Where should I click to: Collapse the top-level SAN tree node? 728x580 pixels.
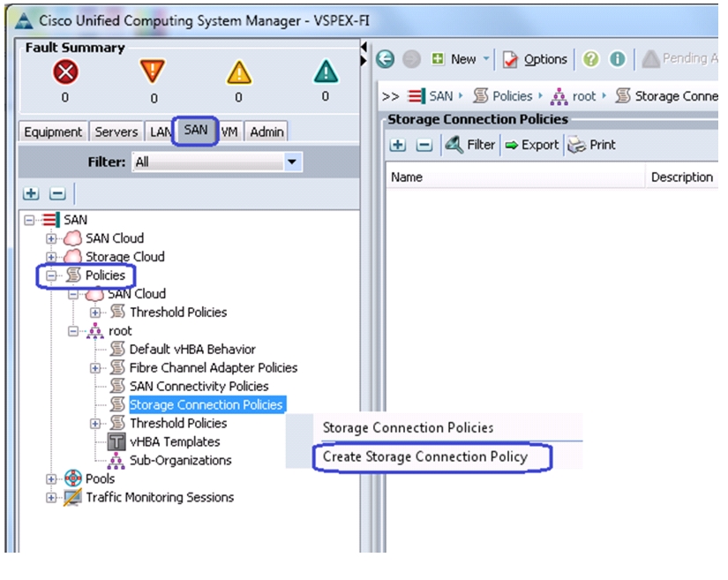29,220
